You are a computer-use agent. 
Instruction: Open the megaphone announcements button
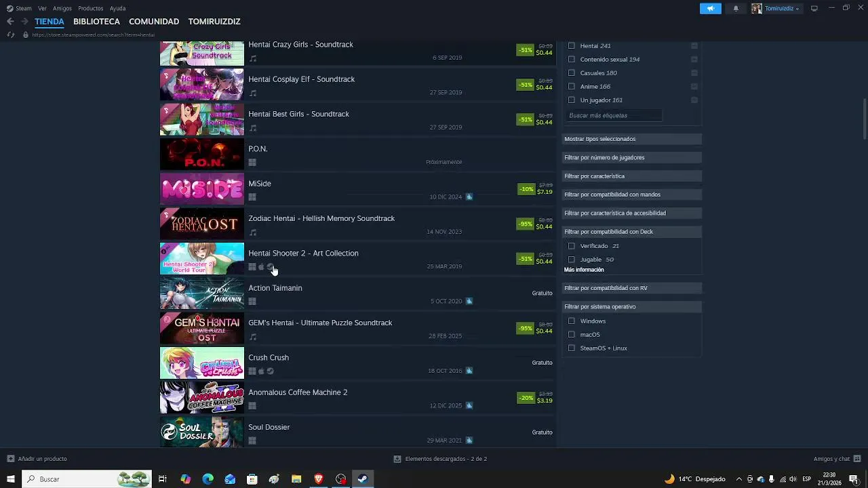click(x=710, y=9)
